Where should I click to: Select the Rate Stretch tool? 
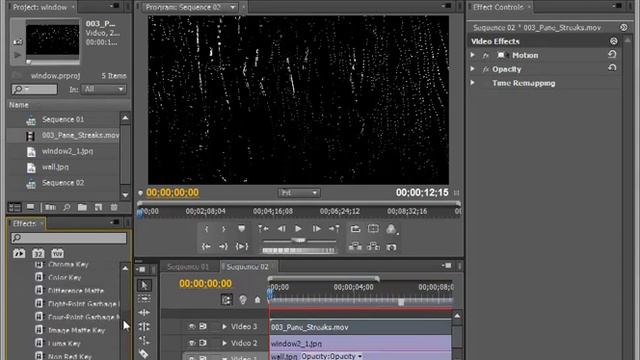144,340
